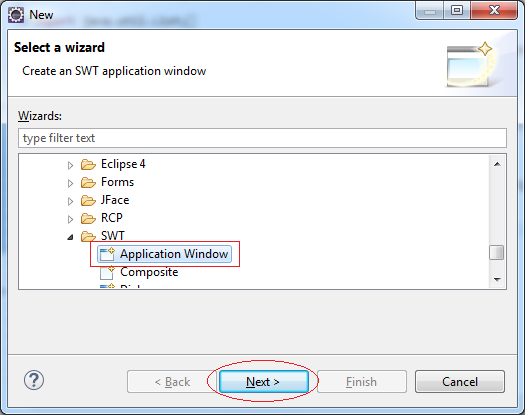This screenshot has height=415, width=525.
Task: Expand the JFace tree node
Action: tap(70, 201)
